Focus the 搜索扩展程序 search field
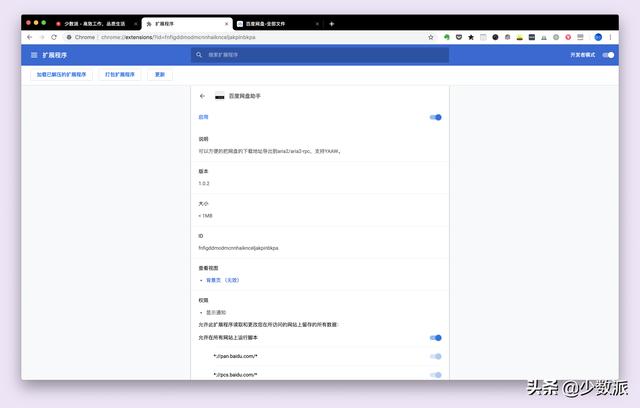Image resolution: width=640 pixels, height=408 pixels. pos(320,55)
